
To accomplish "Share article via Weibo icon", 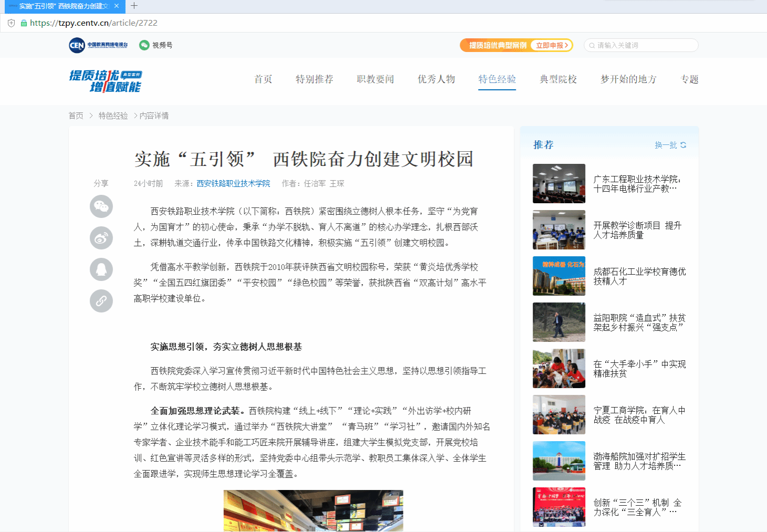I will [x=101, y=238].
